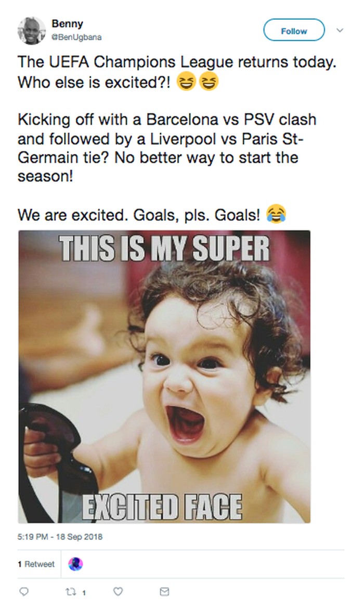Expand the tweet options chevron menu
The height and width of the screenshot is (608, 364).
(x=340, y=30)
